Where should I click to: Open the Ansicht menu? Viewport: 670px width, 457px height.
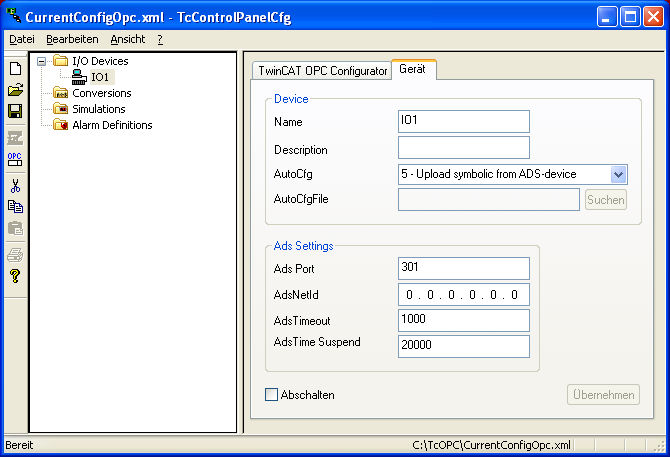[x=128, y=39]
